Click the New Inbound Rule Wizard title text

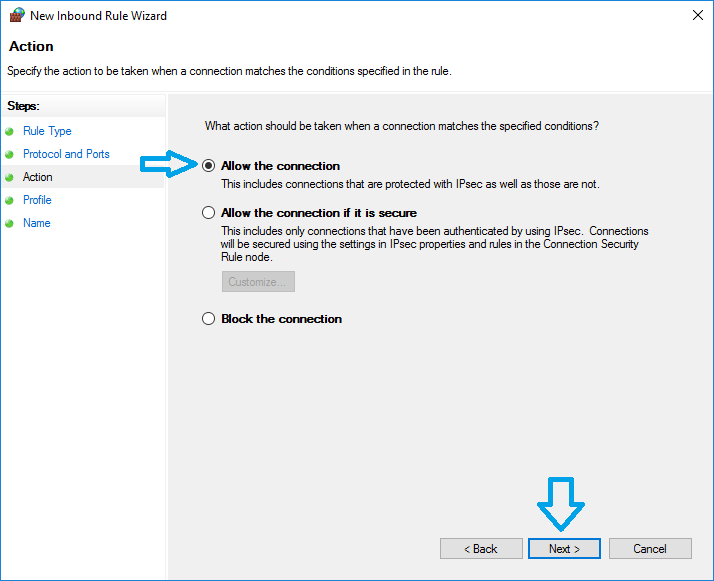(x=98, y=16)
